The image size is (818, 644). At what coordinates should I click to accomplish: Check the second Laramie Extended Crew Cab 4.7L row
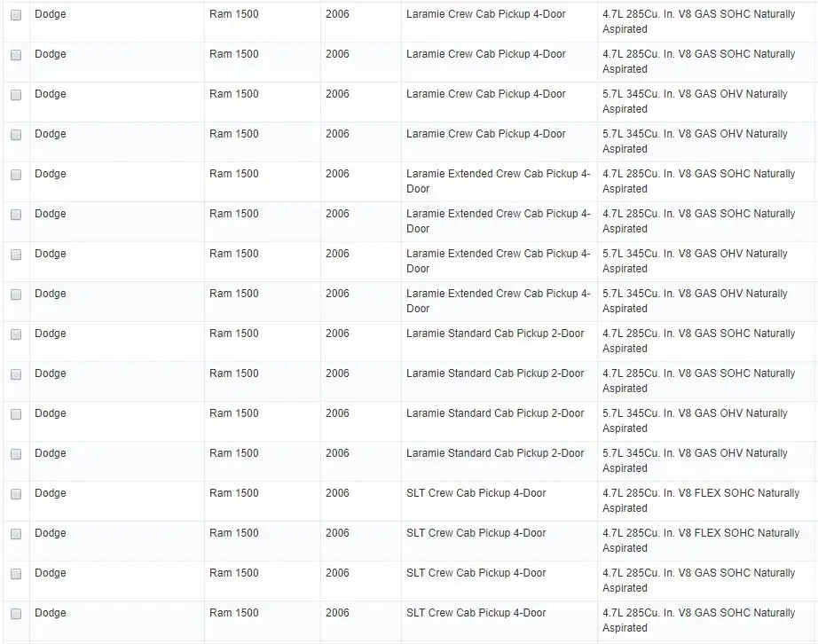pos(16,215)
